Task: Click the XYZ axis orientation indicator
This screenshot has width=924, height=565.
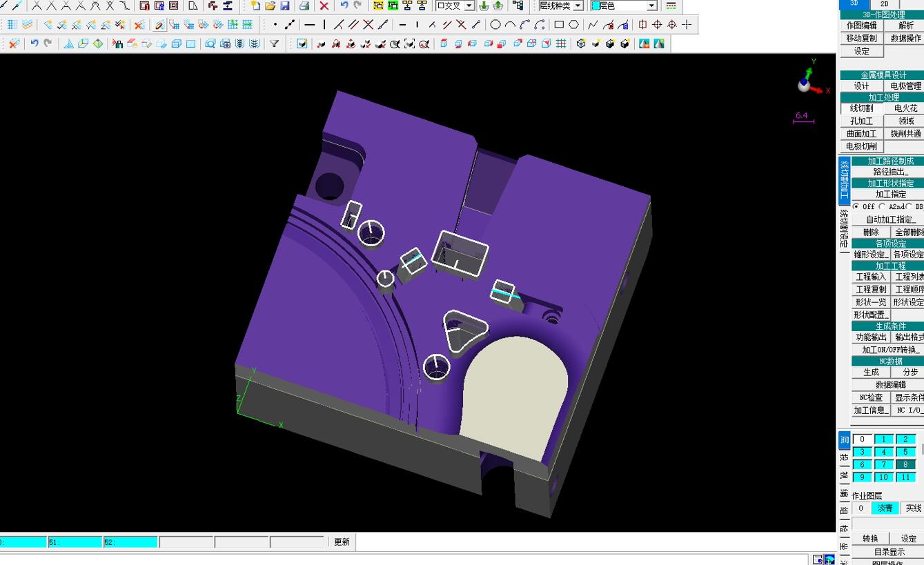Action: point(812,78)
